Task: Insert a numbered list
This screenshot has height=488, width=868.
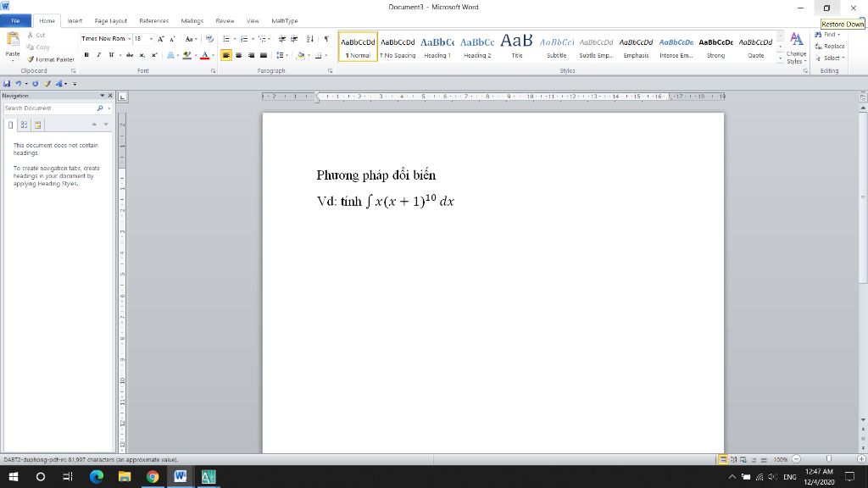Action: point(243,39)
